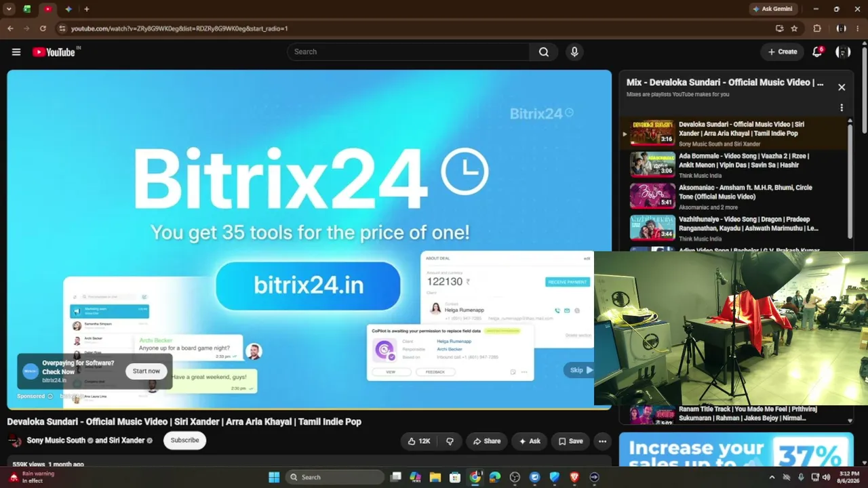Play Aksomaniac - Amsham thumbnail
Viewport: 868px width, 488px height.
click(x=652, y=196)
